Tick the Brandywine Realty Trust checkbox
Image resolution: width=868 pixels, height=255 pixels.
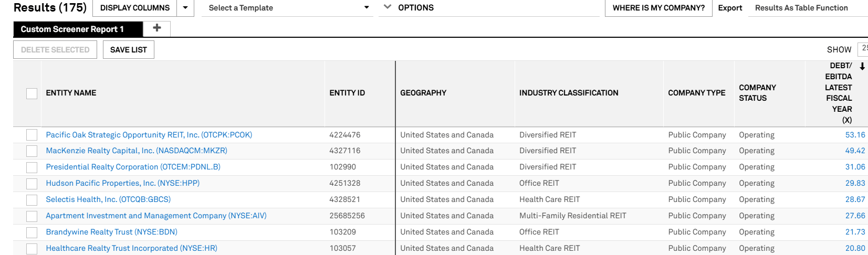(x=32, y=232)
